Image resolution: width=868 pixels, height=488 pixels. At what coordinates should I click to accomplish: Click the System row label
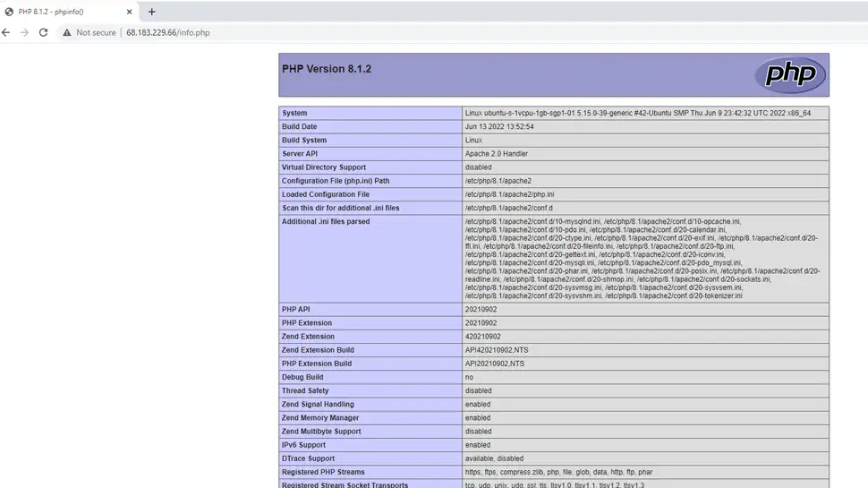pos(294,113)
